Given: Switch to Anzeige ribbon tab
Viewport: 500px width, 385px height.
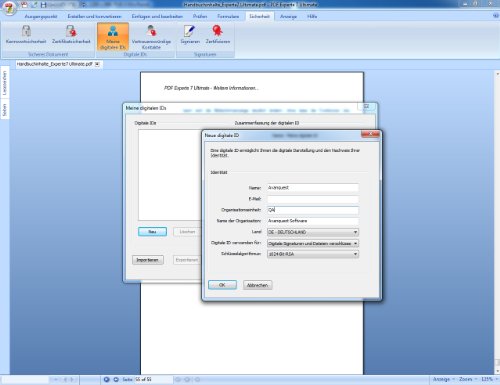Looking at the screenshot, I should [x=288, y=16].
